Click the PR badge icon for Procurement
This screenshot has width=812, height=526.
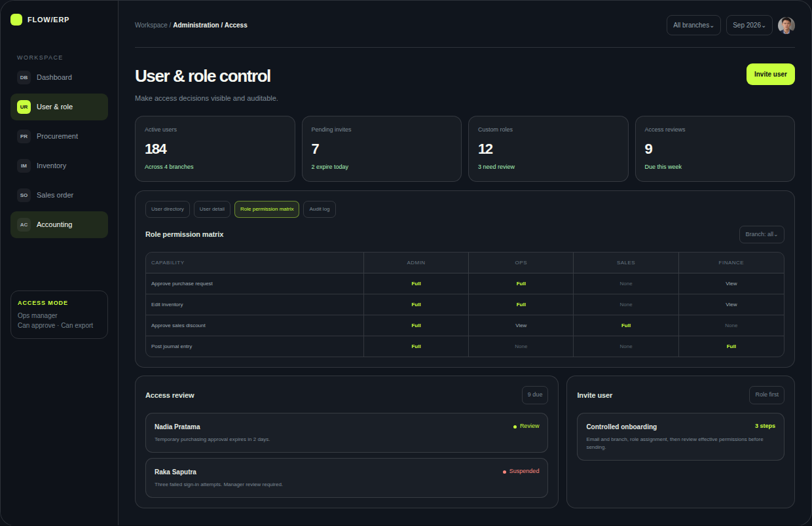[24, 136]
